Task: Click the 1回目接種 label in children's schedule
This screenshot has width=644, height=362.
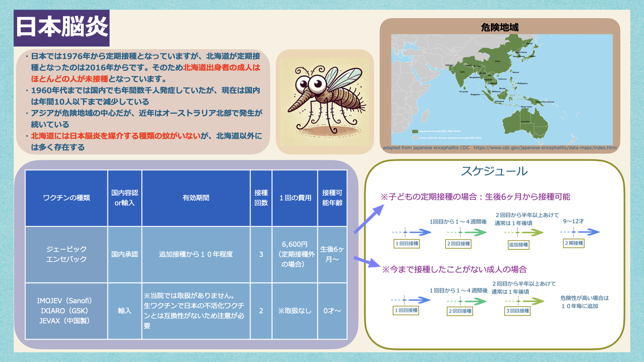Action: coord(407,244)
